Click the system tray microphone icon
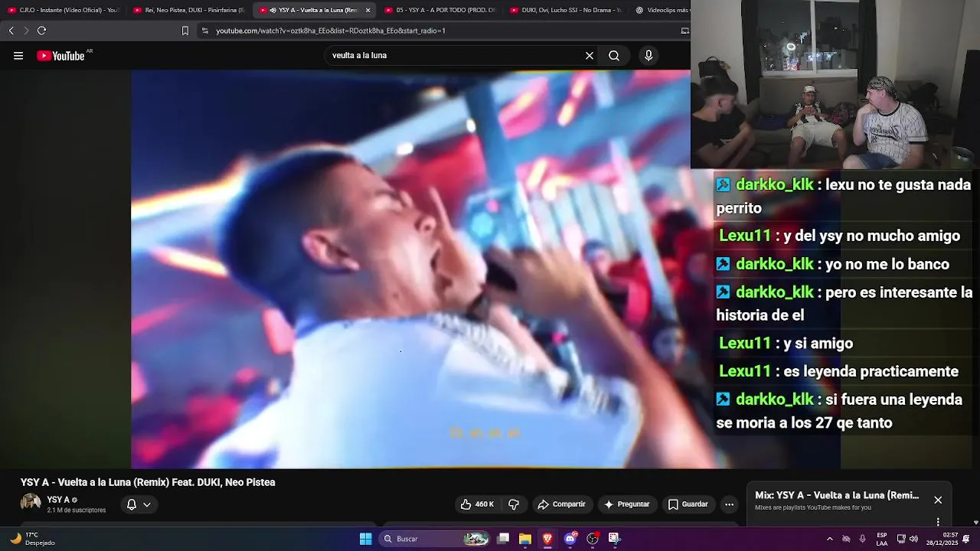The image size is (980, 551). [x=863, y=539]
